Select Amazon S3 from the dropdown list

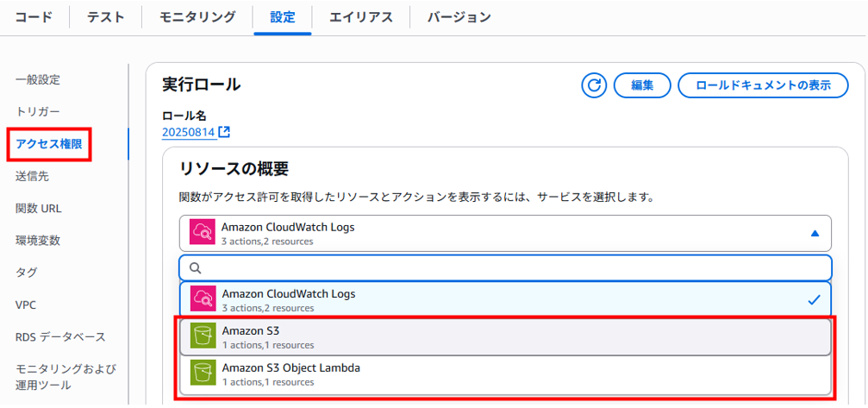(505, 337)
